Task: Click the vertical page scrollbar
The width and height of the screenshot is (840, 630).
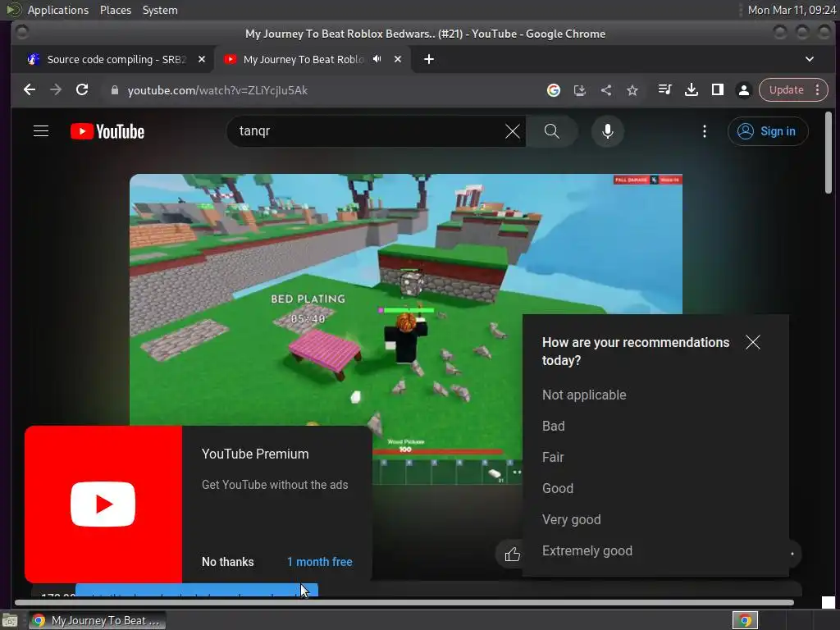Action: pos(829,152)
